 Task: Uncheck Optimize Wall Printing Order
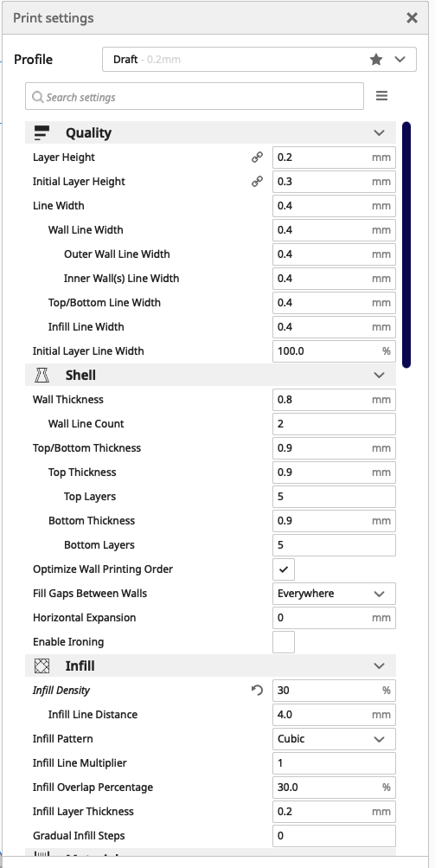(284, 569)
